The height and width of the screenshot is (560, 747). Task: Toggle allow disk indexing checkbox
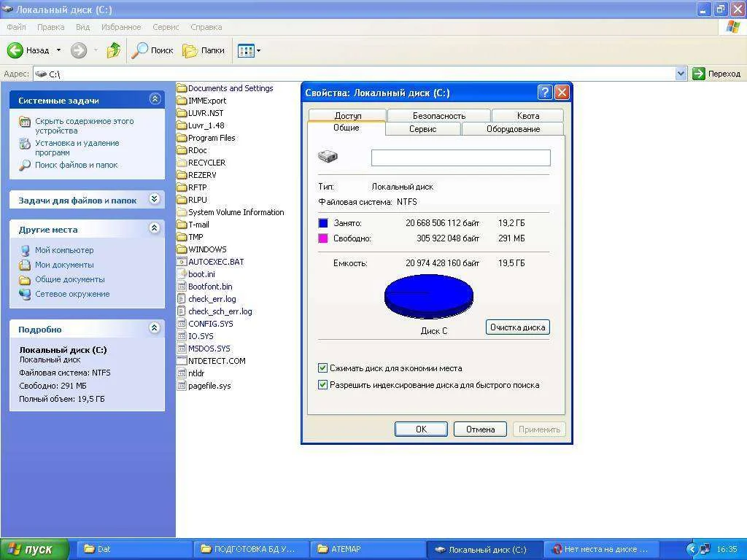coord(323,385)
